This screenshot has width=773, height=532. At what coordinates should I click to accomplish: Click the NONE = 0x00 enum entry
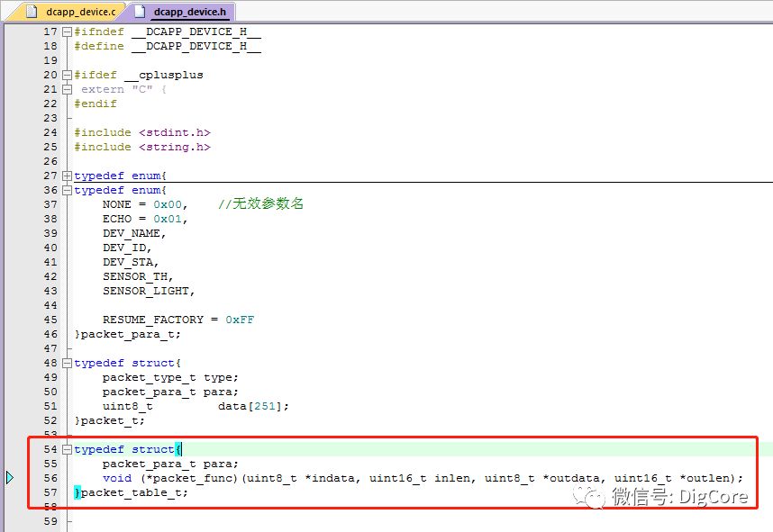pyautogui.click(x=145, y=204)
